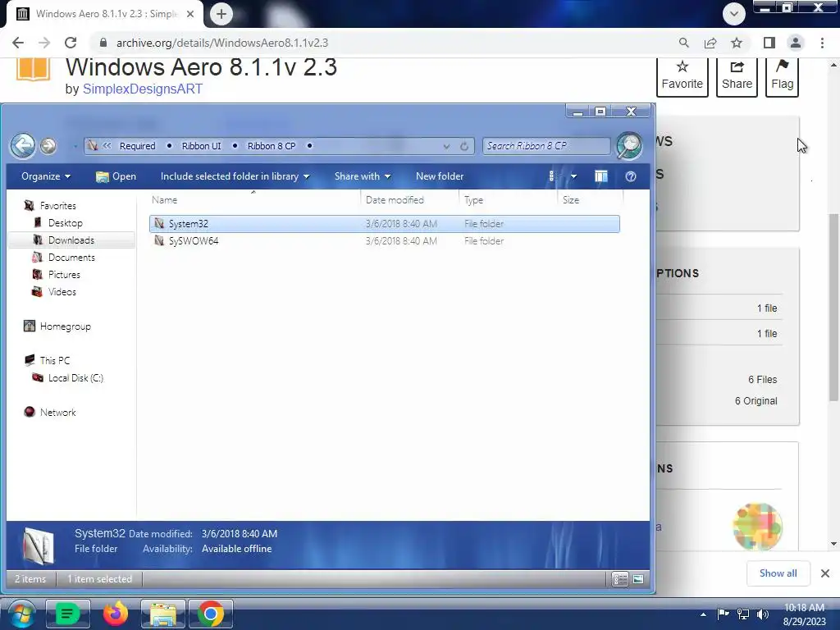Viewport: 840px width, 630px height.
Task: Select the System32 folder row
Action: pos(384,223)
